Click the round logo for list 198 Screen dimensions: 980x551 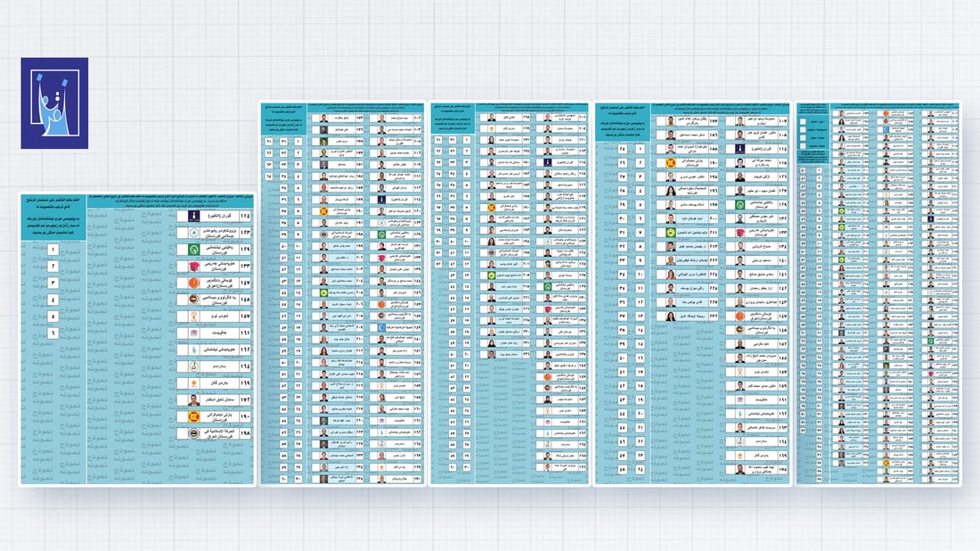click(192, 432)
